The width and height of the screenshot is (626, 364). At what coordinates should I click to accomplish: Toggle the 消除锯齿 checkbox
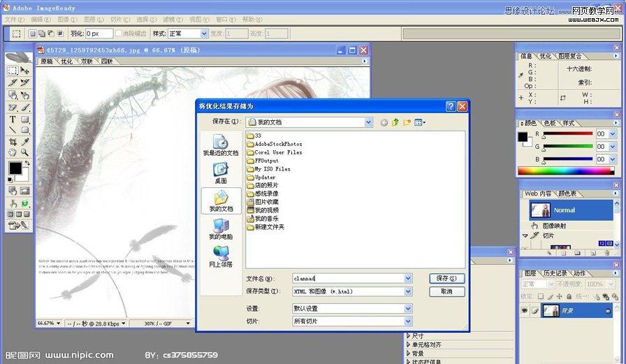click(119, 34)
